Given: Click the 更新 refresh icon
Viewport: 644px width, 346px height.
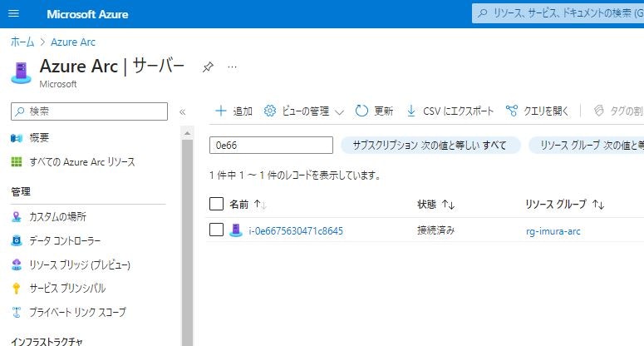Looking at the screenshot, I should (361, 111).
